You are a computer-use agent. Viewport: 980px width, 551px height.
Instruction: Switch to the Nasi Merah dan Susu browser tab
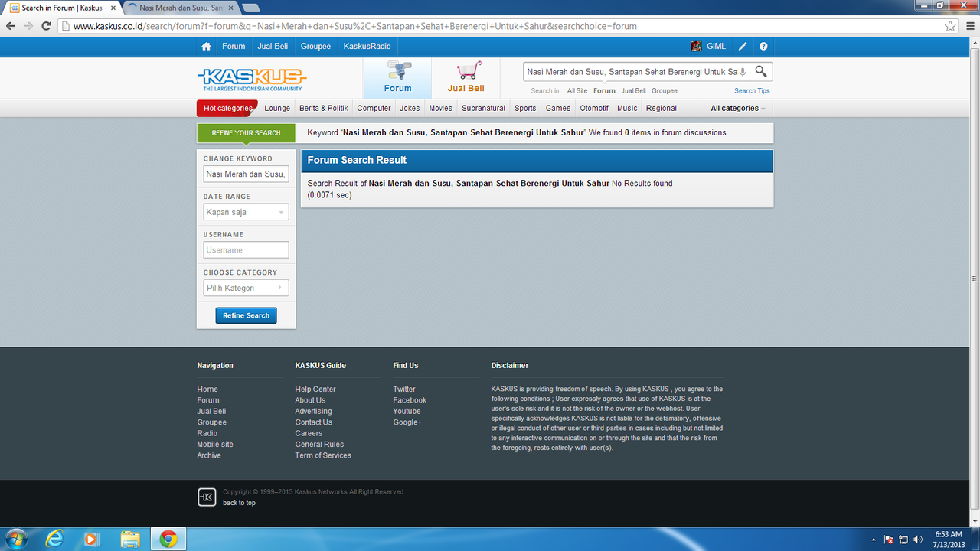(x=180, y=8)
